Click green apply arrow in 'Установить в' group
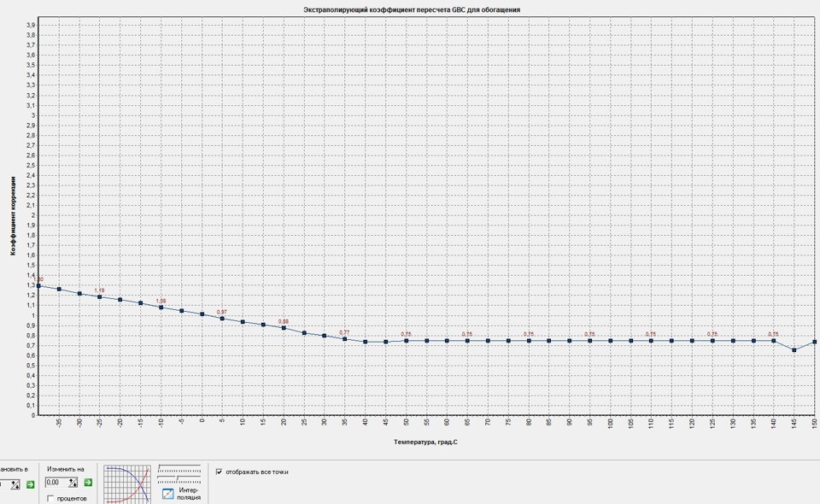Image resolution: width=820 pixels, height=504 pixels. [x=31, y=484]
